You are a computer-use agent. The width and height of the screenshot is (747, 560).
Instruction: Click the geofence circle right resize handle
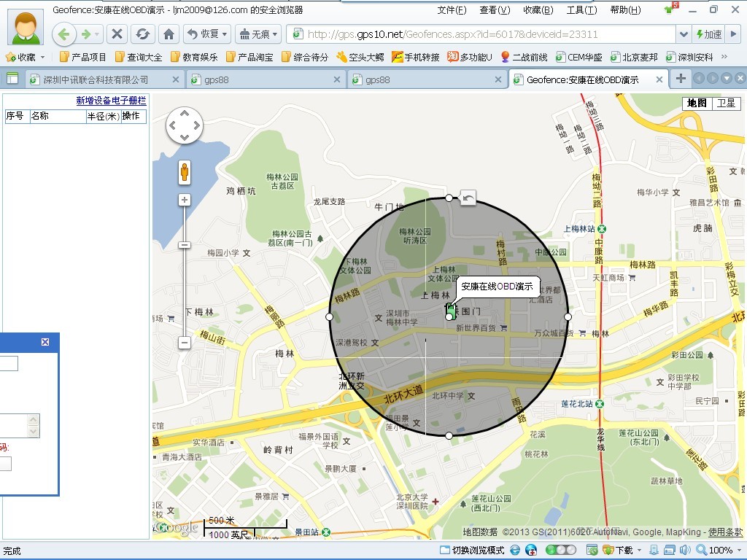point(568,316)
